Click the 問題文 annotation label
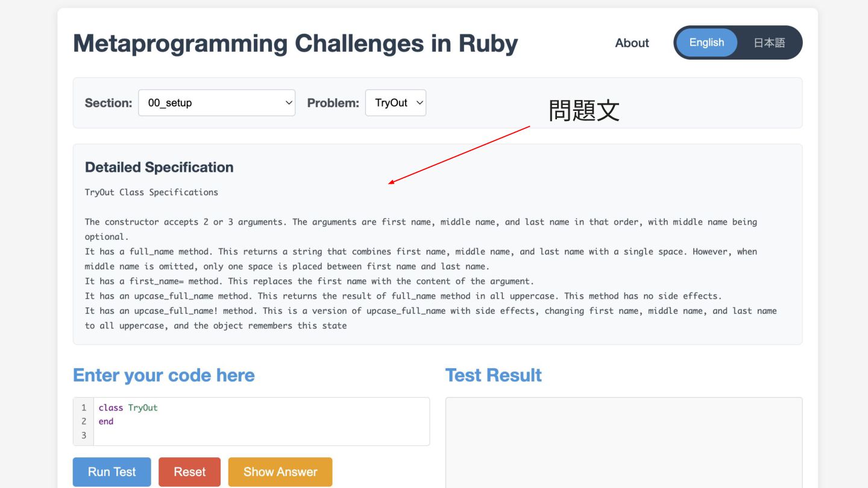This screenshot has height=488, width=868. coord(583,111)
